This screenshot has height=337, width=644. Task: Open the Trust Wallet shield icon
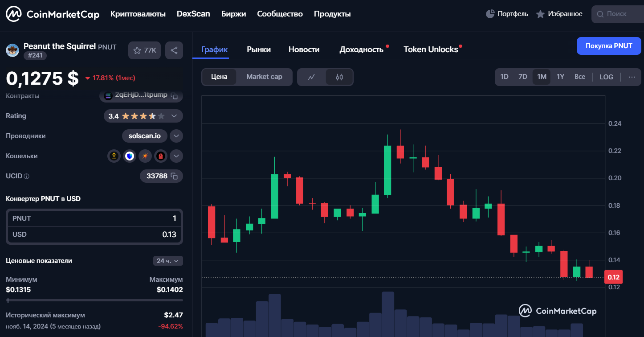[x=130, y=156]
